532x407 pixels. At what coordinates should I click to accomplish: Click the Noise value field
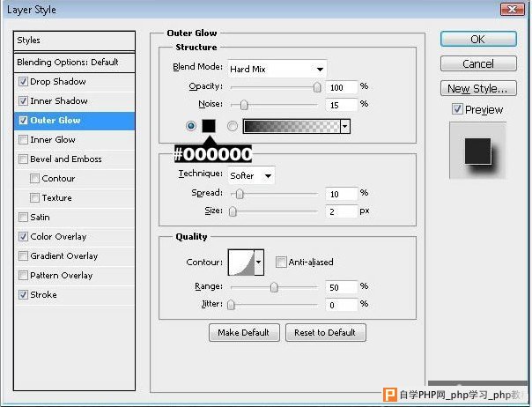[341, 105]
